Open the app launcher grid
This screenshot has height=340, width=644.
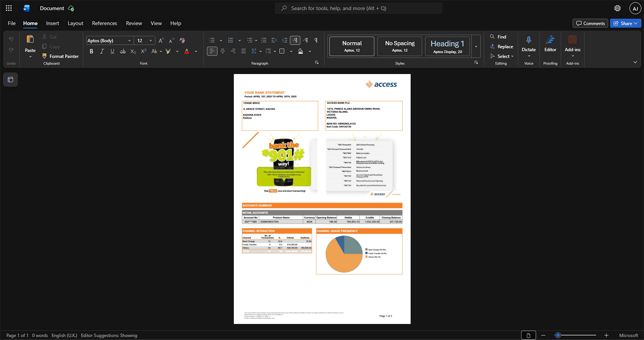pos(8,8)
